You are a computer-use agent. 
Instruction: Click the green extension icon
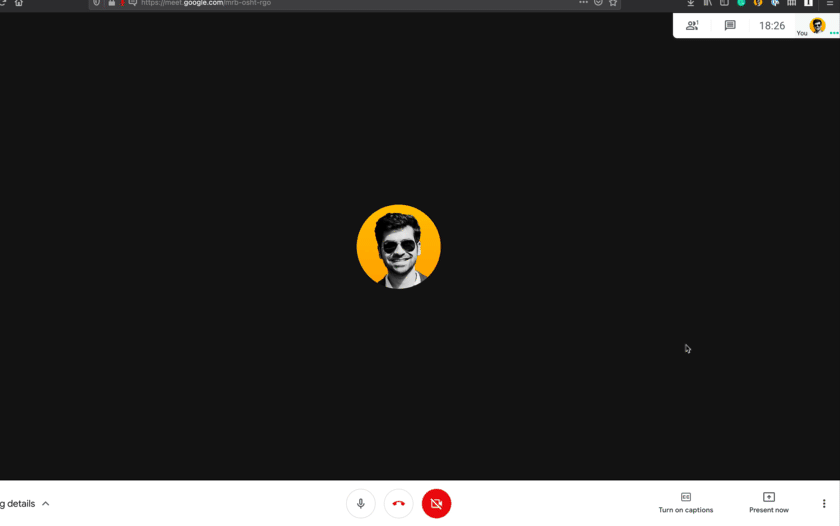click(x=741, y=3)
